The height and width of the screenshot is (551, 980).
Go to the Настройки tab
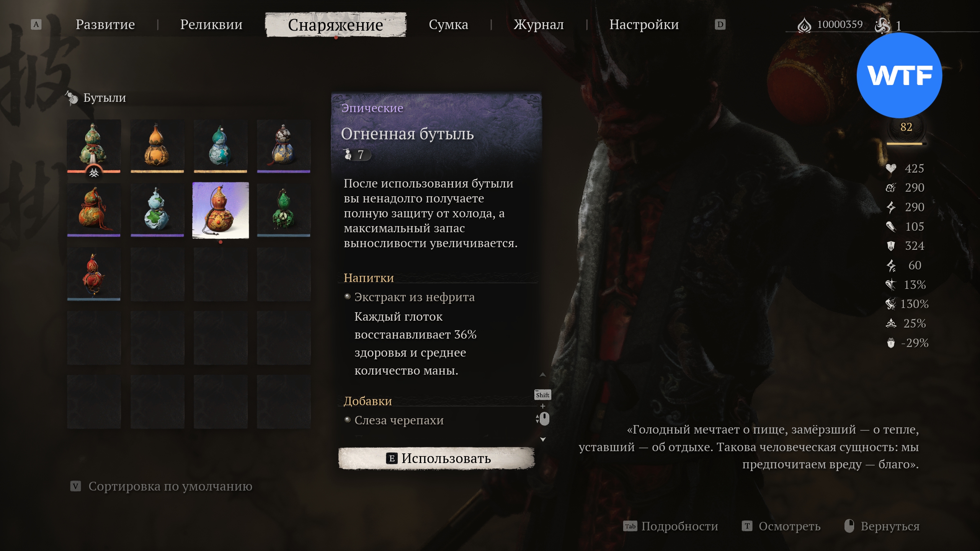[x=644, y=24]
